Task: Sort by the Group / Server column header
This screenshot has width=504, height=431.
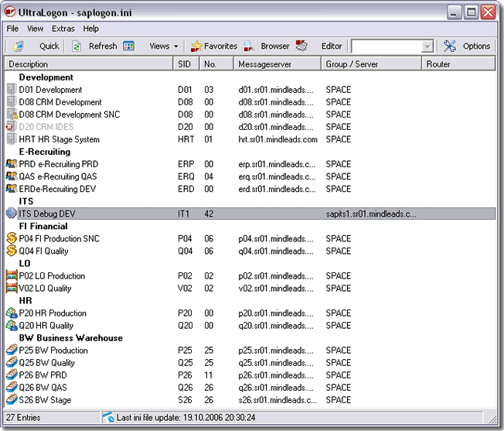Action: coord(371,63)
